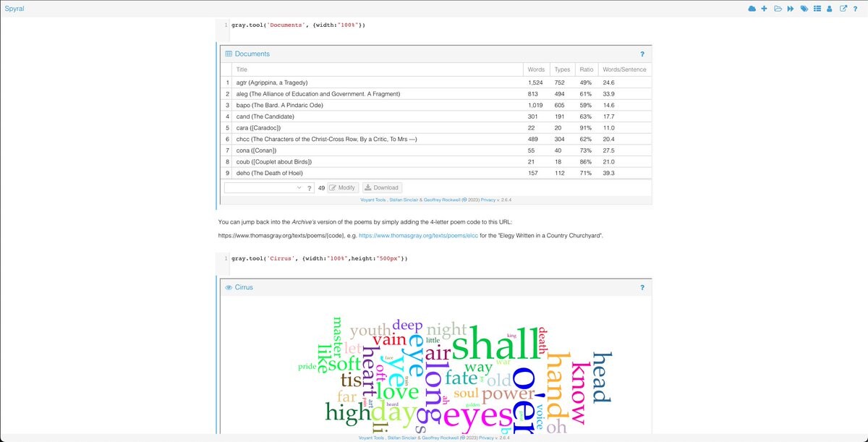This screenshot has width=868, height=442.
Task: Click the Download button under the documents table
Action: coord(382,187)
